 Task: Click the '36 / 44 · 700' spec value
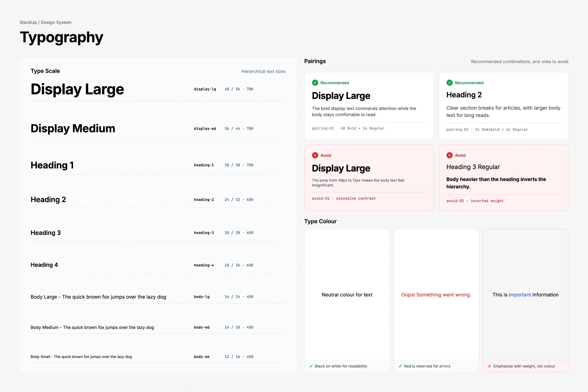click(x=239, y=128)
